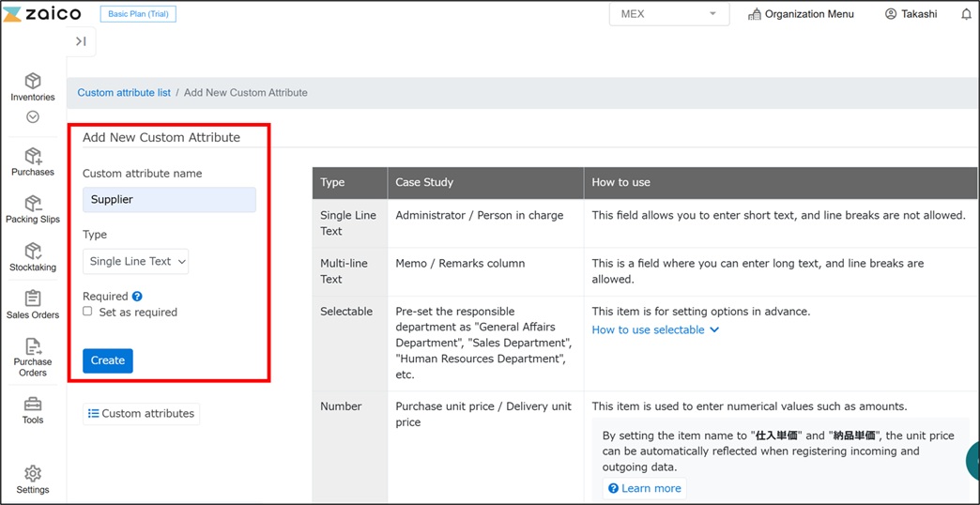
Task: Click the Memo / Remarks column cell
Action: pos(485,271)
